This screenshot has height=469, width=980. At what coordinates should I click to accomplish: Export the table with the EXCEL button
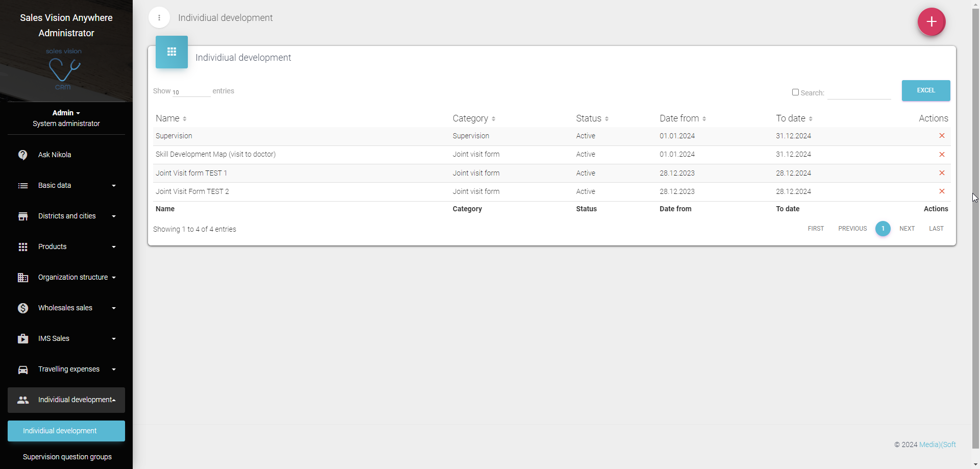pos(925,90)
